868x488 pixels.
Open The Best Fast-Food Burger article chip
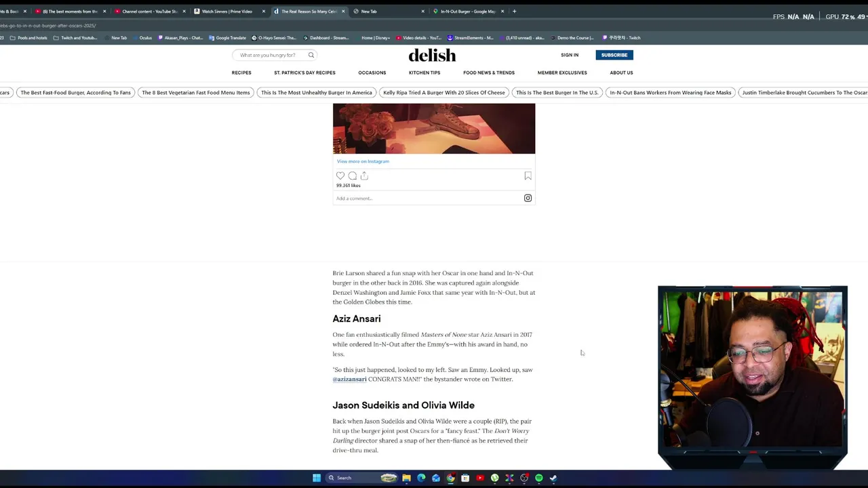(x=75, y=92)
